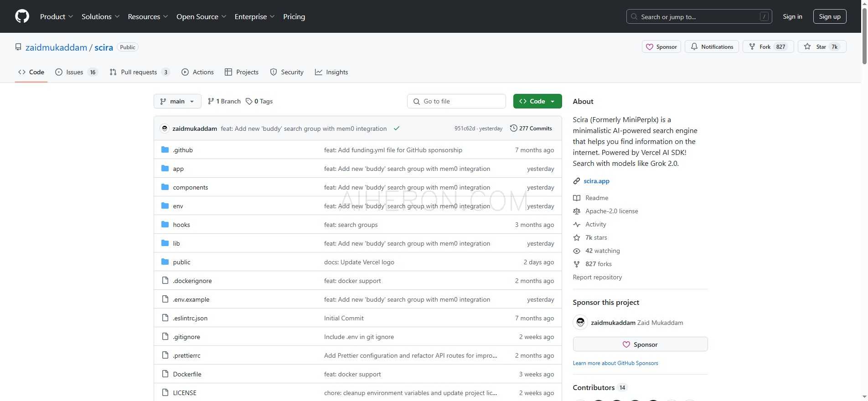Click the GitHub logo icon

[x=22, y=16]
